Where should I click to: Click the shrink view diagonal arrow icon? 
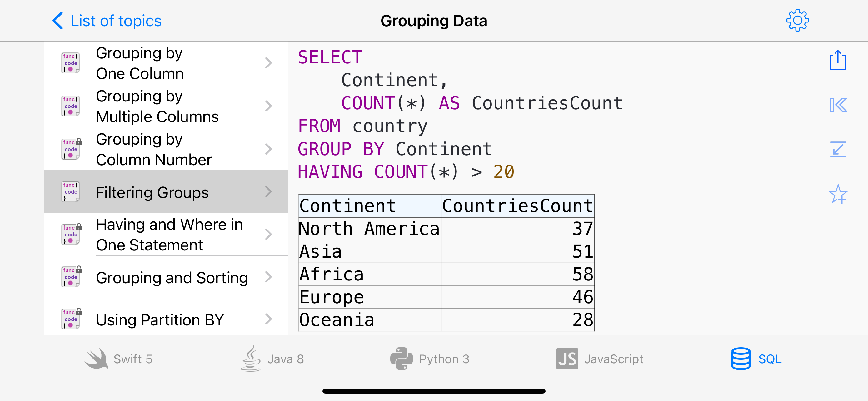click(x=838, y=149)
